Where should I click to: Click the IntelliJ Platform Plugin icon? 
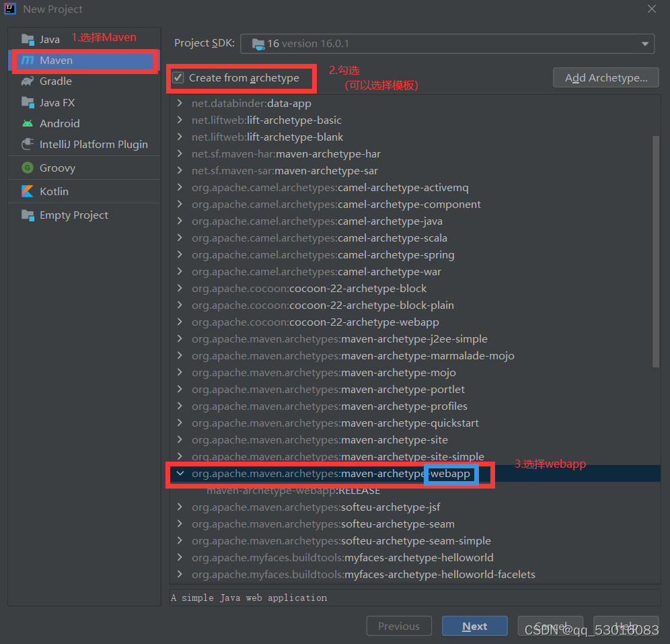point(28,145)
